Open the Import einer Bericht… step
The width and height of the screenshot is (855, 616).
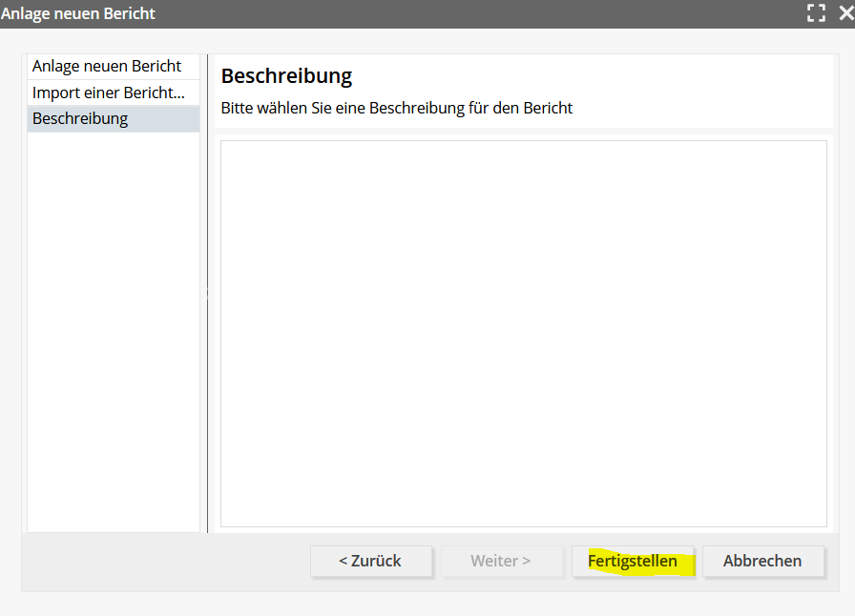[108, 92]
